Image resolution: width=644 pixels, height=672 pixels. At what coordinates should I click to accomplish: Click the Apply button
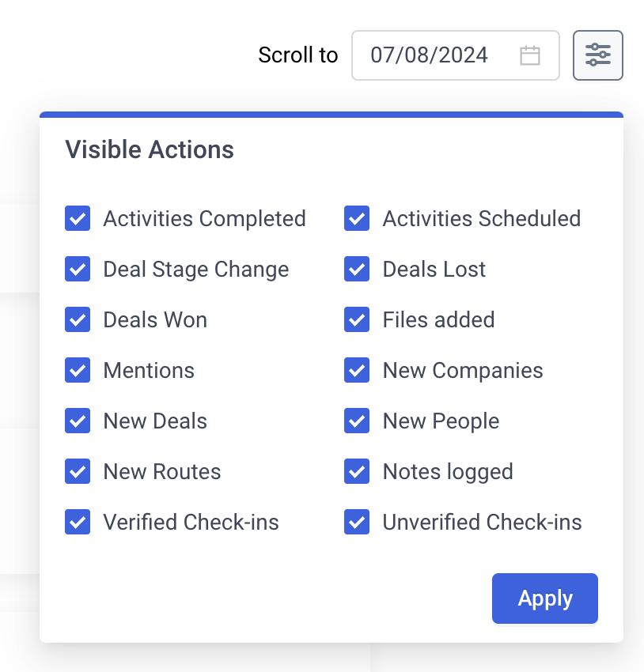[545, 598]
